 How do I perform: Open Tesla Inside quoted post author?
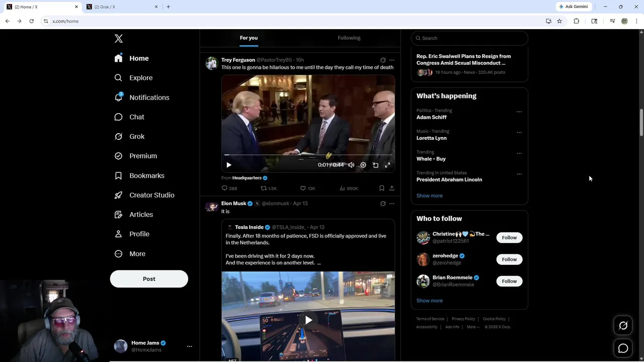coord(249,227)
